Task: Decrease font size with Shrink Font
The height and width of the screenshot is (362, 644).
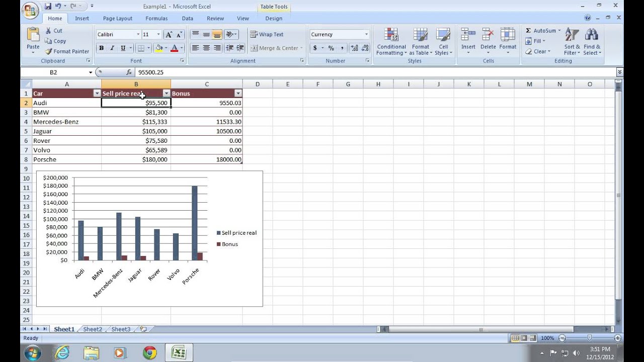Action: click(x=180, y=35)
